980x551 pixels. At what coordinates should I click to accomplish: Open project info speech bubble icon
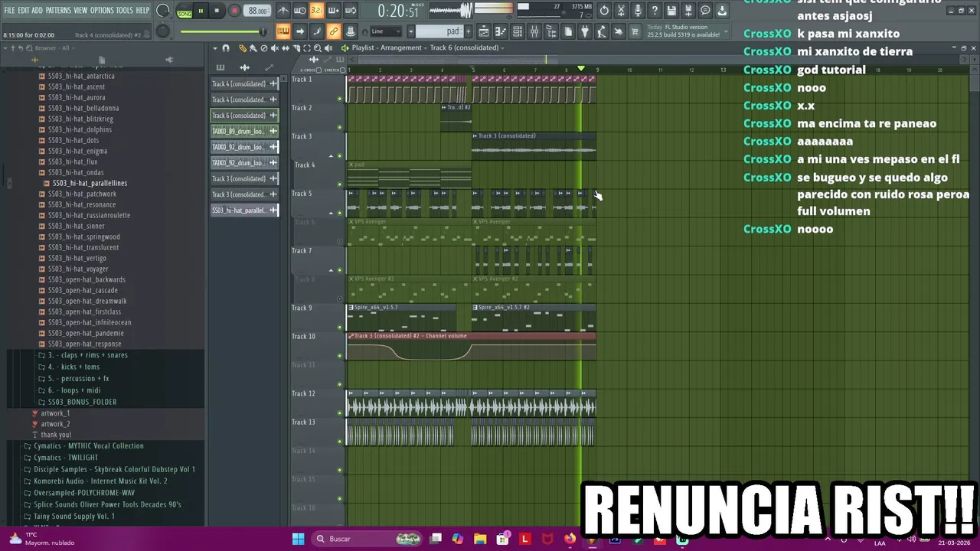pyautogui.click(x=705, y=11)
